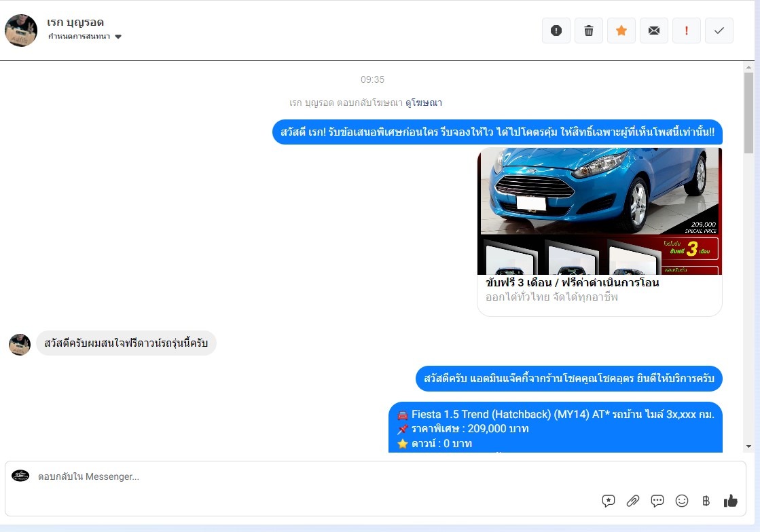The width and height of the screenshot is (760, 532).
Task: Open เรก บุญรอด profile picture in header
Action: (21, 31)
